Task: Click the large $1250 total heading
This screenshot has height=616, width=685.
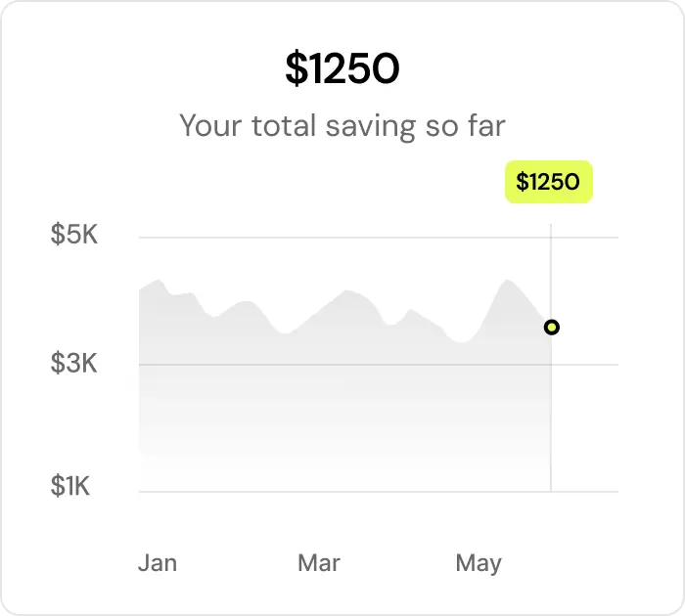Action: tap(342, 69)
